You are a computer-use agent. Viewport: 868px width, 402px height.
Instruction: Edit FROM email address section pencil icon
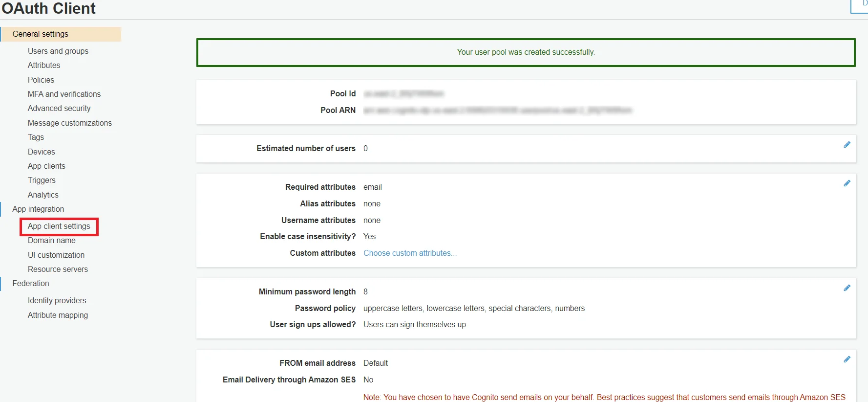click(x=847, y=359)
